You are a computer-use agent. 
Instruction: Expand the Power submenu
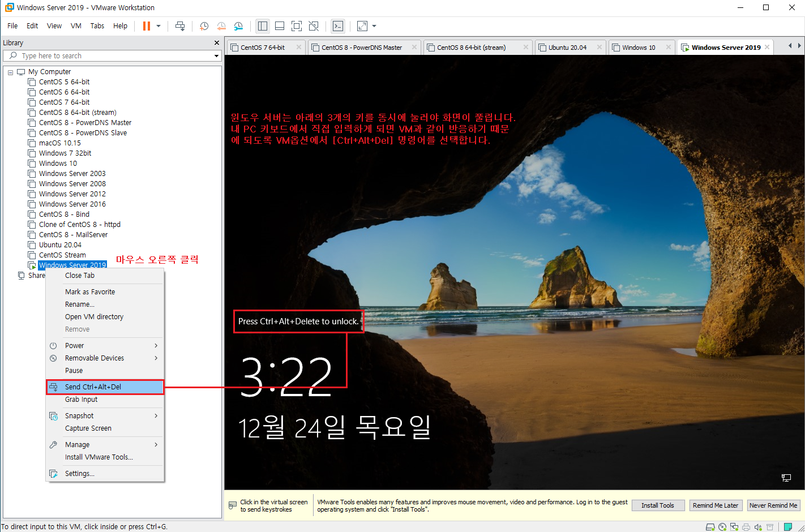click(105, 346)
